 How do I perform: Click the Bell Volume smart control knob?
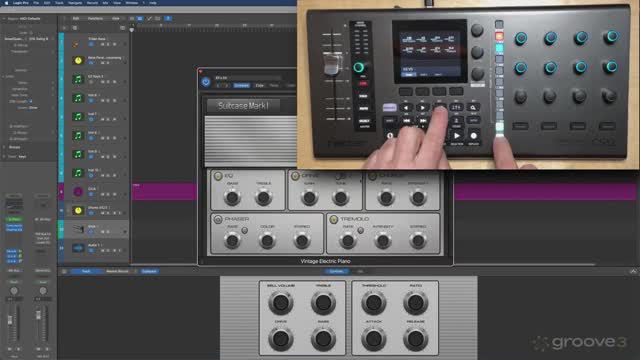[x=281, y=303]
